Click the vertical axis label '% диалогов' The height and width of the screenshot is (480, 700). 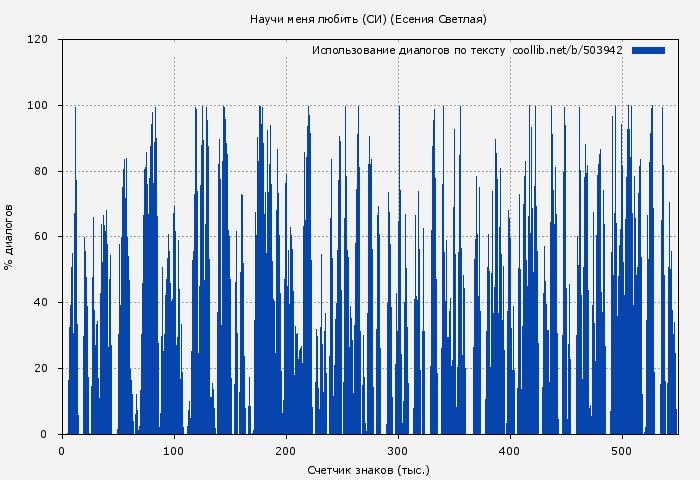[10, 237]
